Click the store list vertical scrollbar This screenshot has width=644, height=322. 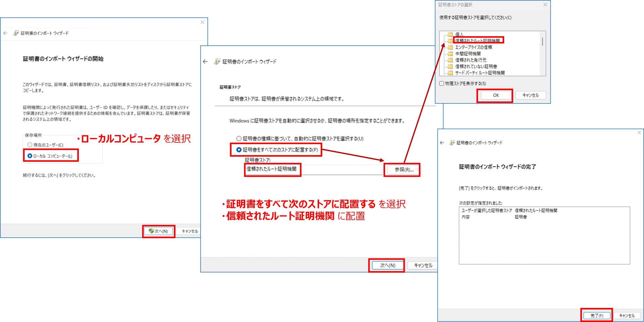click(542, 42)
